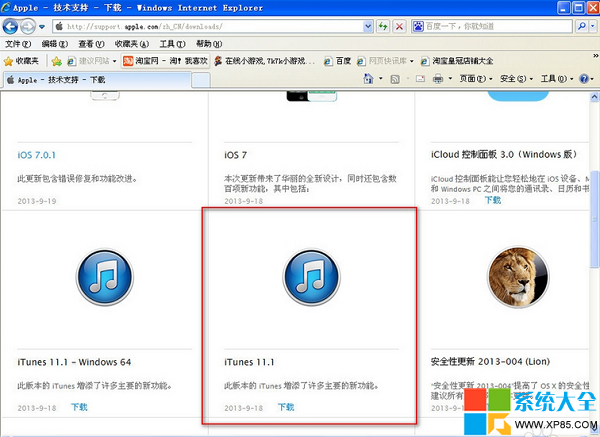Open the 帮助(H) menu
600x437 pixels.
[209, 44]
